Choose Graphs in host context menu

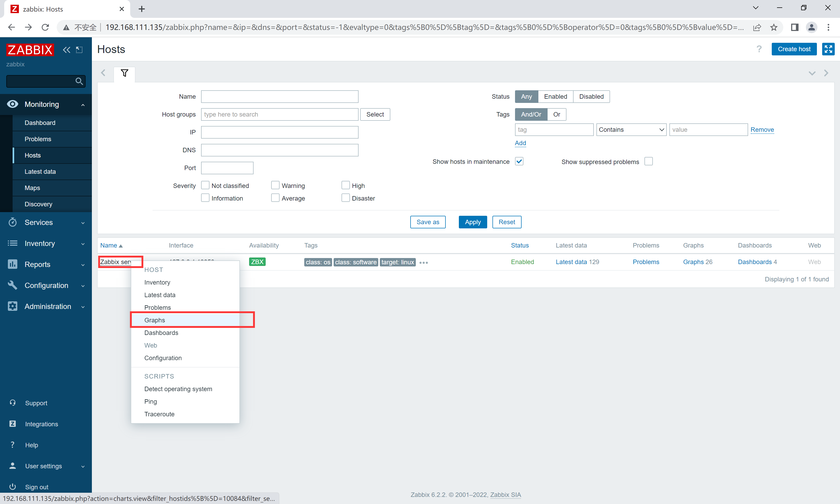pos(185,320)
